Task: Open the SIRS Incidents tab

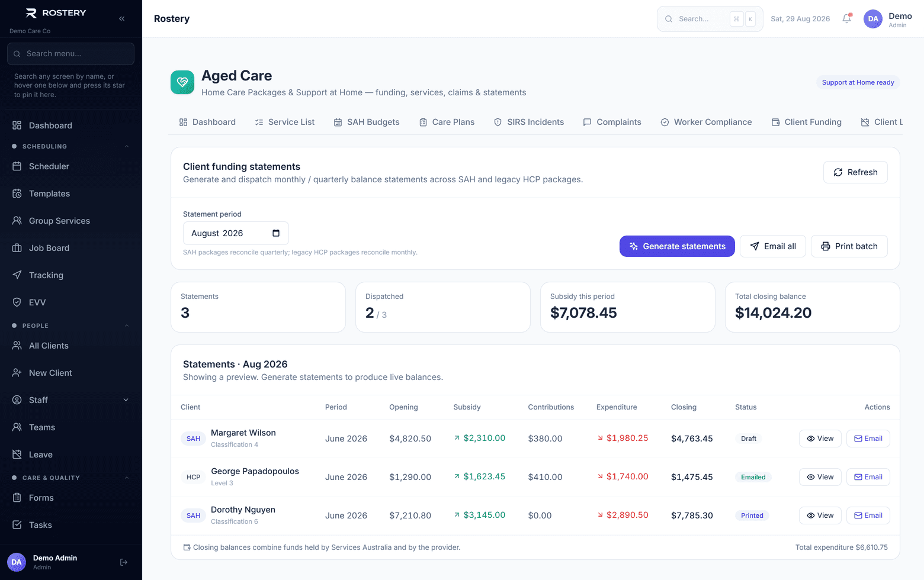Action: coord(529,122)
